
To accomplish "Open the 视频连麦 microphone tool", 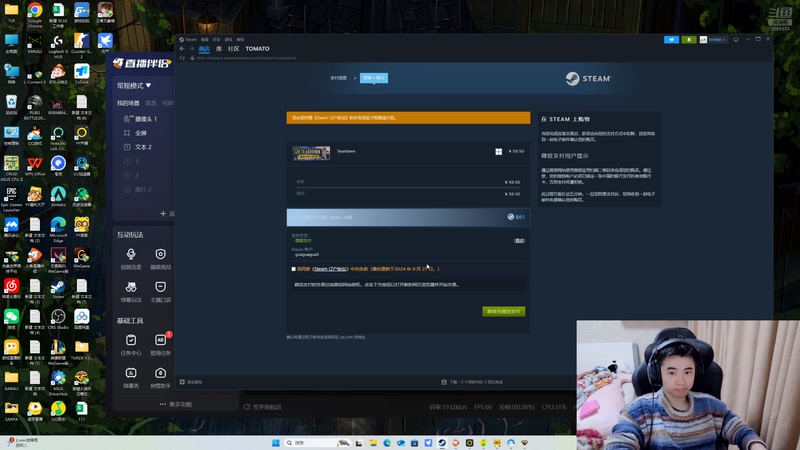I will click(x=131, y=258).
